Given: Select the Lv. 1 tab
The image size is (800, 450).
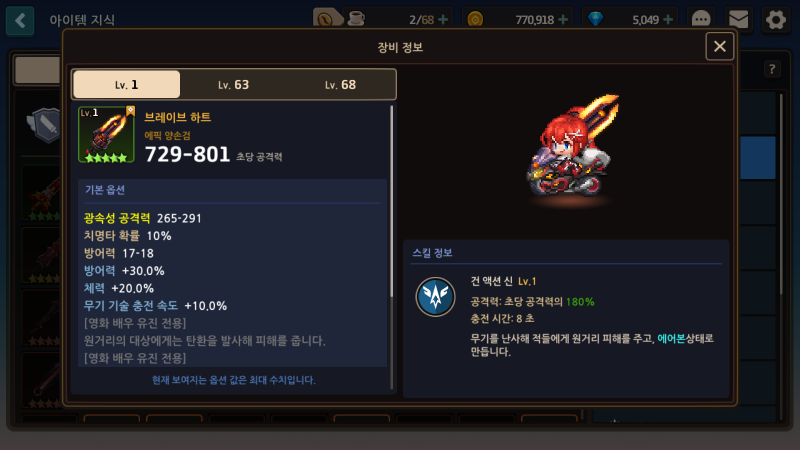Looking at the screenshot, I should coord(127,85).
